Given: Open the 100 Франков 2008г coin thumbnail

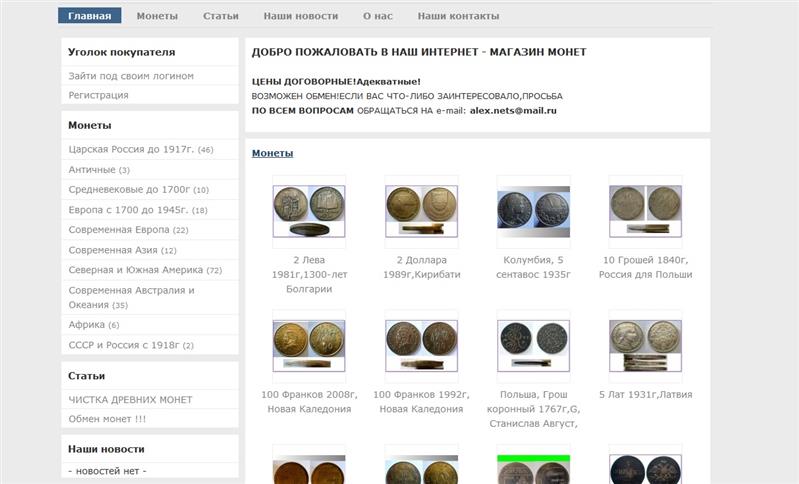Looking at the screenshot, I should coord(308,345).
